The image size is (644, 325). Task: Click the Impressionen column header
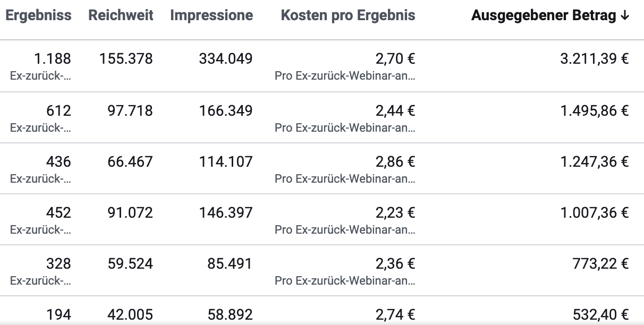pyautogui.click(x=211, y=15)
